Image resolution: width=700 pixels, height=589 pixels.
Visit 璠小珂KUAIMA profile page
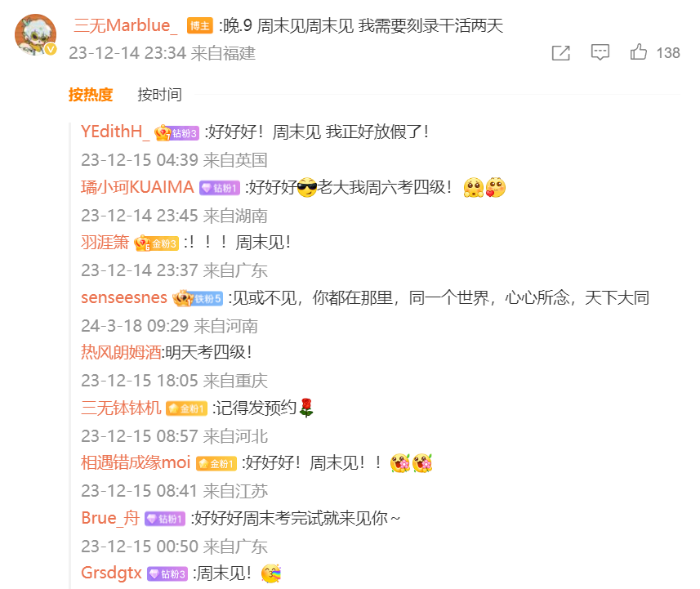(x=137, y=187)
